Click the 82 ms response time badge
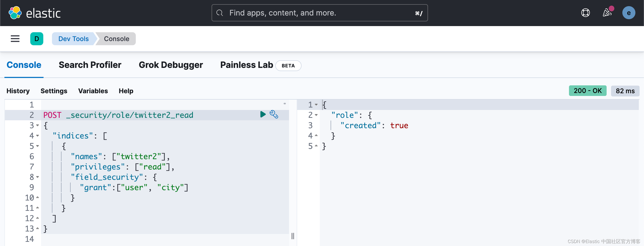Viewport: 644px width, 246px height. coord(625,91)
